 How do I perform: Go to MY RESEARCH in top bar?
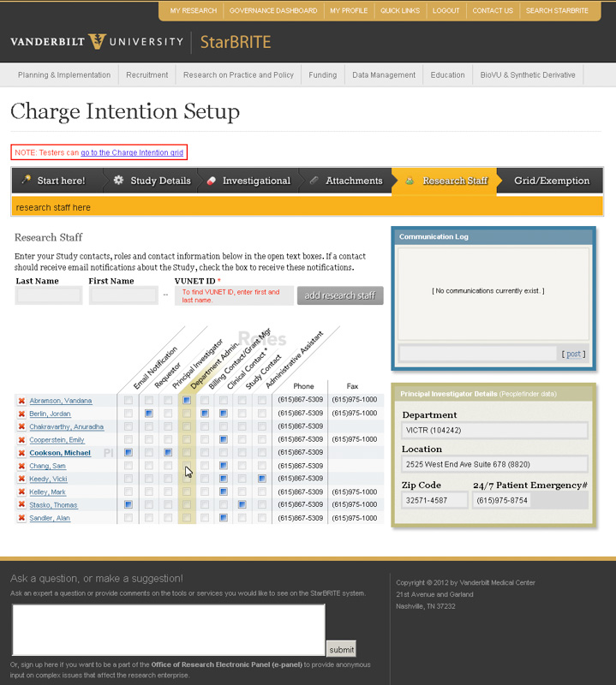194,10
